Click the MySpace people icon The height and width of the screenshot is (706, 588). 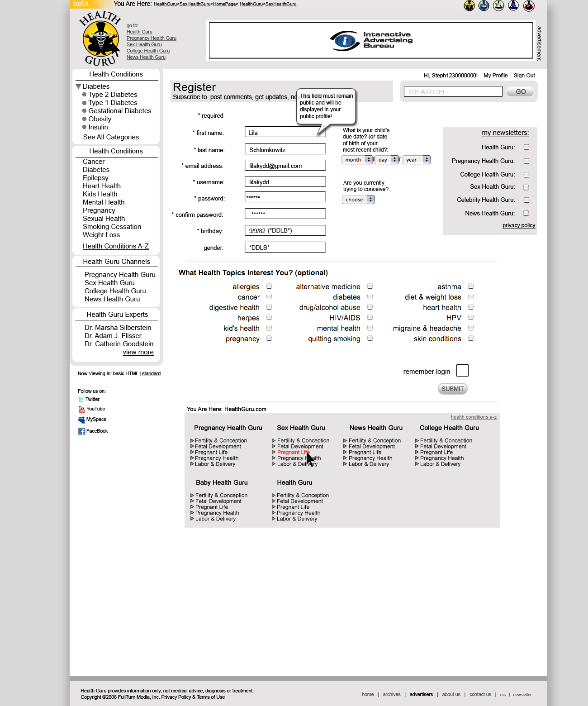point(81,420)
